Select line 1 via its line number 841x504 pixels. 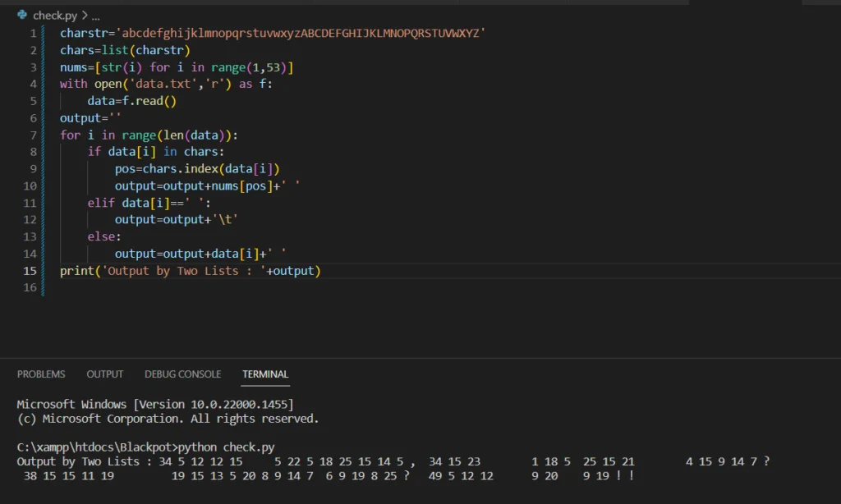(33, 33)
